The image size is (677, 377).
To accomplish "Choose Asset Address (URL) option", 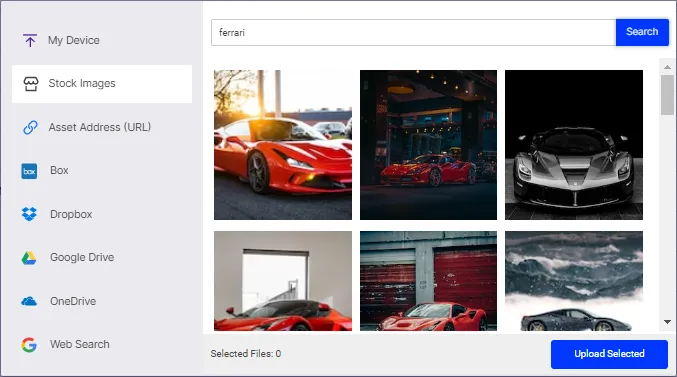I will tap(100, 127).
